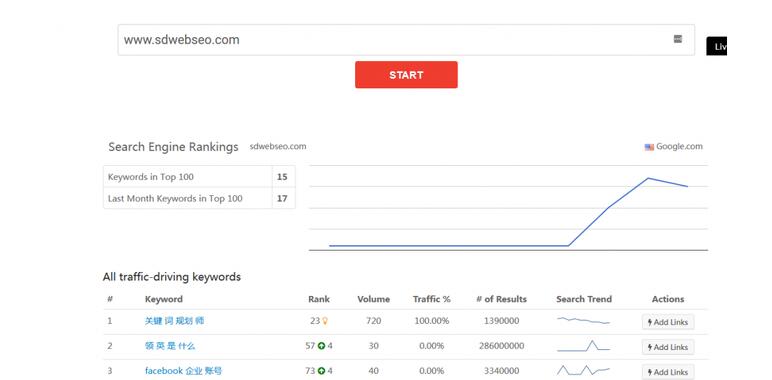Click the keyboard icon in the URL field
This screenshot has height=380, width=772.
tap(677, 39)
